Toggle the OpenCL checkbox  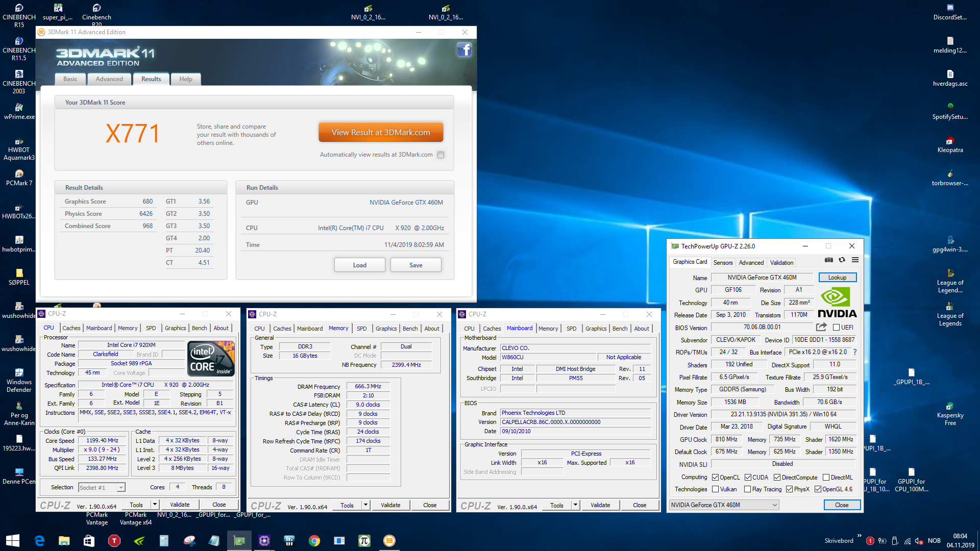coord(716,478)
